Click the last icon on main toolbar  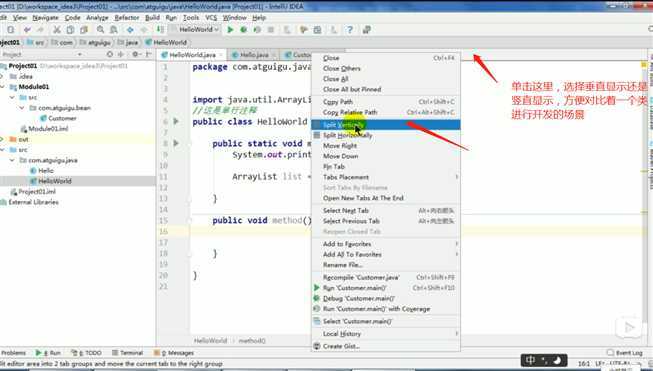[x=367, y=30]
